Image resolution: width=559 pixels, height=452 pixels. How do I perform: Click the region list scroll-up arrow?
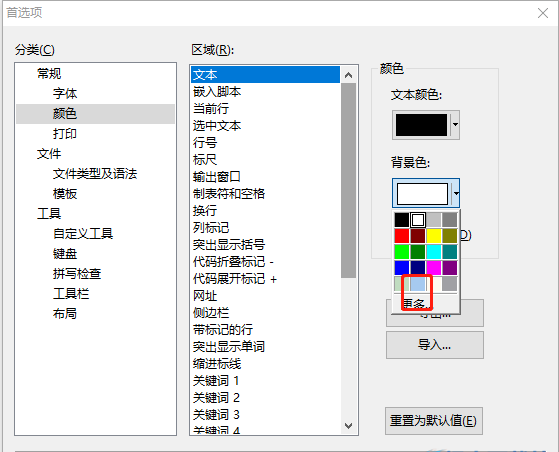[349, 75]
